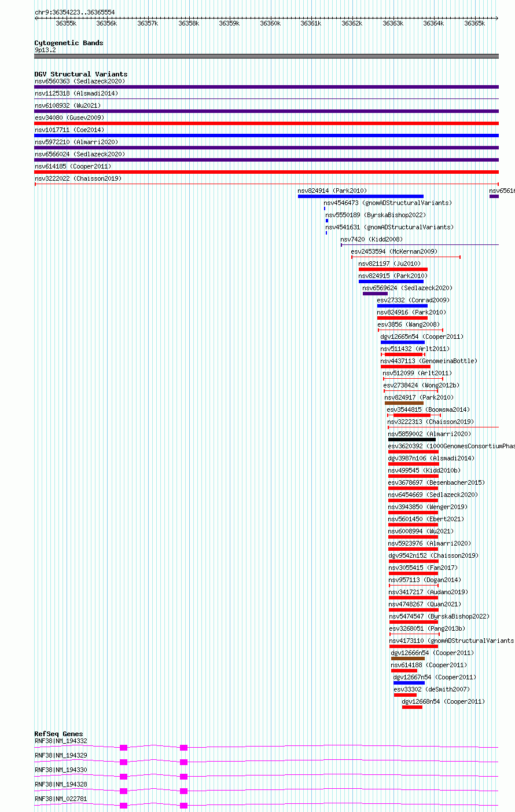This screenshot has width=515, height=812.
Task: Click nsv511432 (Arlt2011) variant label
Action: point(414,349)
